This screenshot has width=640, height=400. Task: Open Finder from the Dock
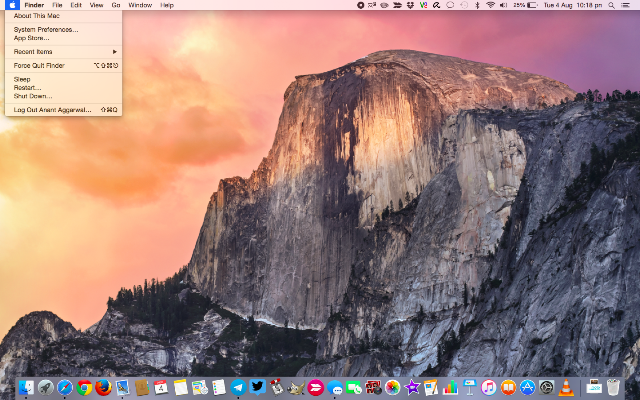26,387
